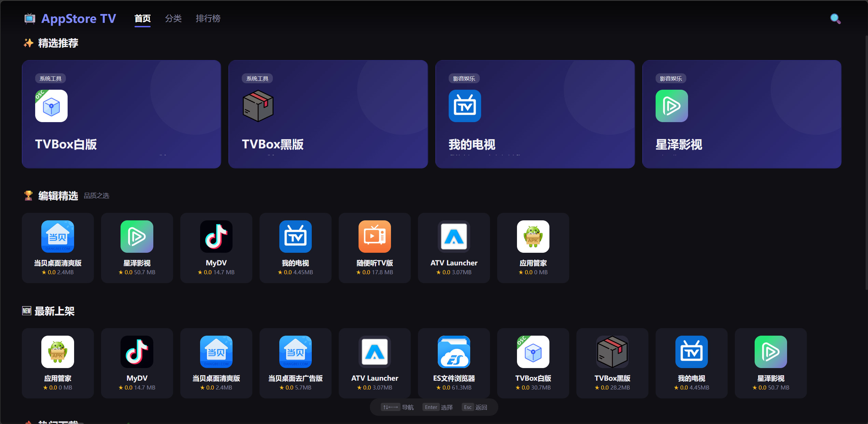Open the large 星泽影视 title in 精选推荐
868x424 pixels.
click(679, 144)
